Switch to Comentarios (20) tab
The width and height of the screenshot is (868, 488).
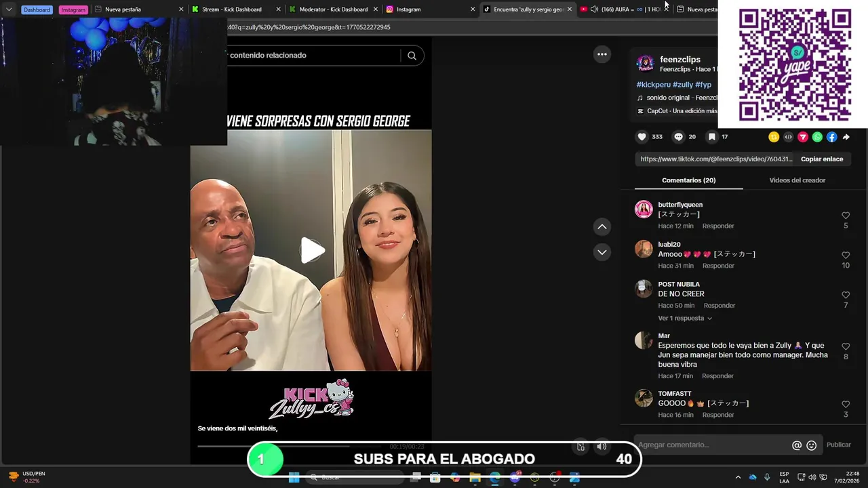(x=688, y=180)
